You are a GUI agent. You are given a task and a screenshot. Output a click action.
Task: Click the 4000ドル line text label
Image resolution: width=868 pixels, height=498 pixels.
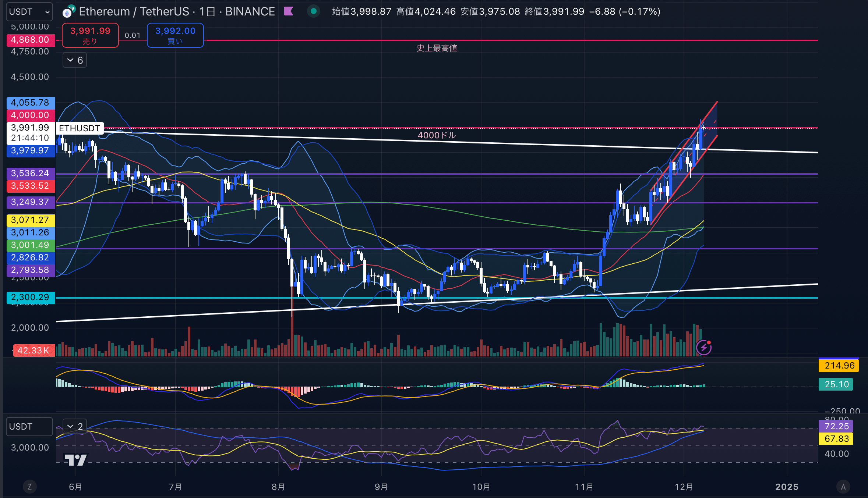click(x=437, y=135)
